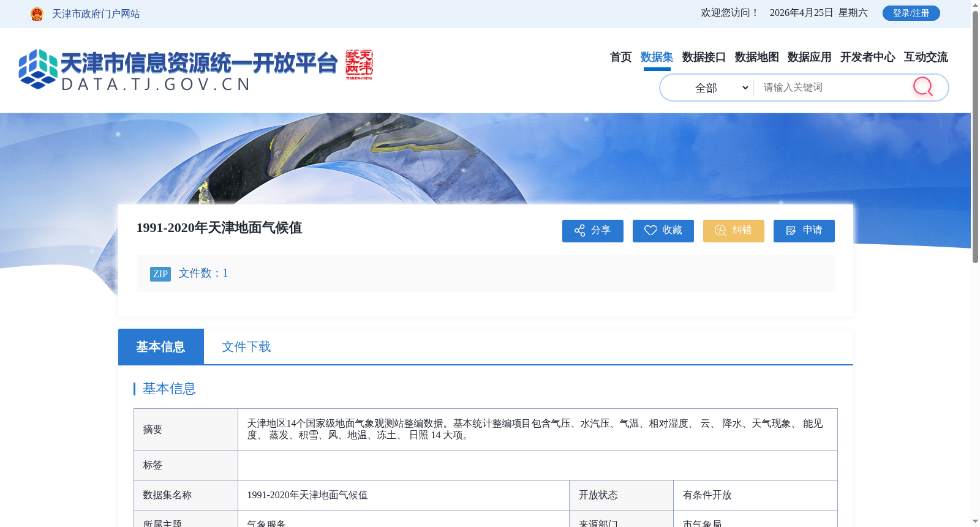The width and height of the screenshot is (980, 527).
Task: Click the 标签 row label cell
Action: click(186, 465)
